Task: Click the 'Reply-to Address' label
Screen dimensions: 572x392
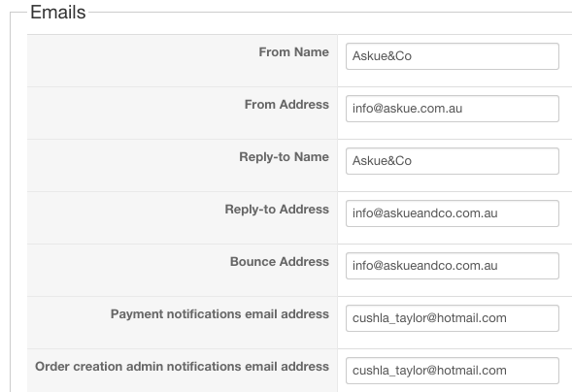Action: point(277,210)
